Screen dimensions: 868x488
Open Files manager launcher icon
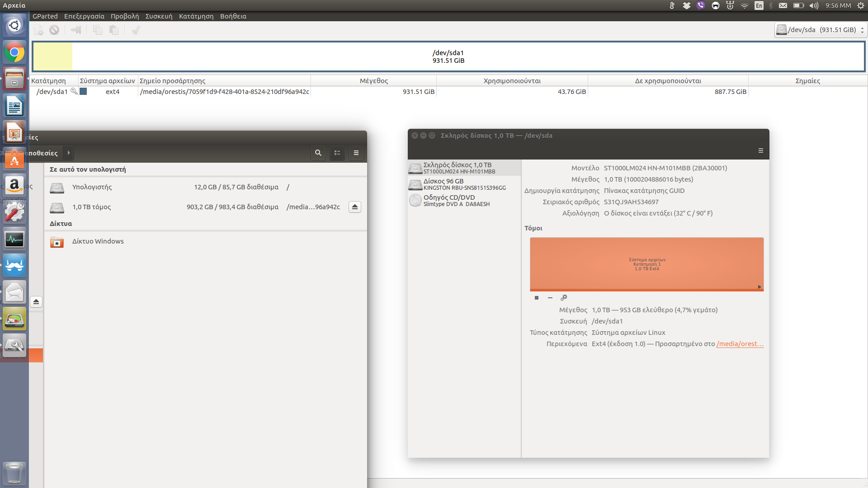click(x=14, y=80)
